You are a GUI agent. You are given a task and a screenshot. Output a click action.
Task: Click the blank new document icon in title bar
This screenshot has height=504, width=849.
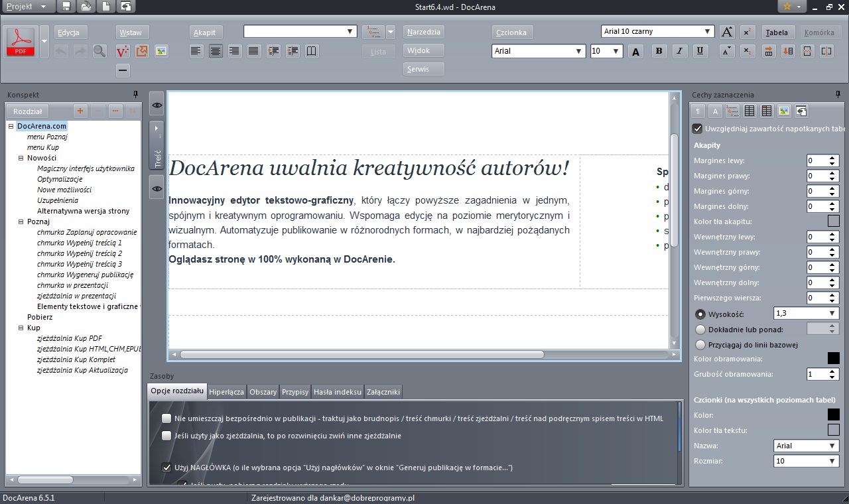coord(106,7)
